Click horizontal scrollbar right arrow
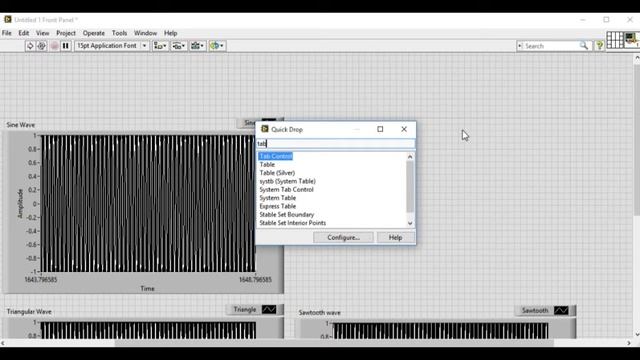Viewport: 640px width, 360px height. [x=629, y=343]
